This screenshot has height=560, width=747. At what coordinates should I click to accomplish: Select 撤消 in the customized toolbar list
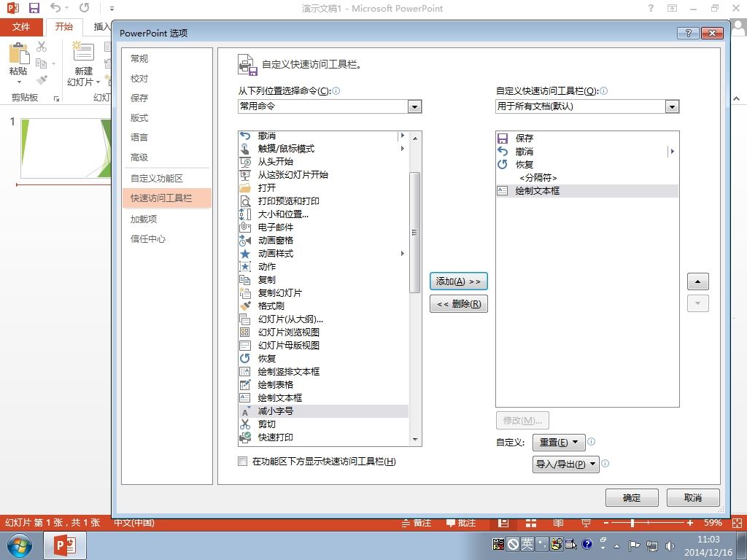(x=587, y=152)
